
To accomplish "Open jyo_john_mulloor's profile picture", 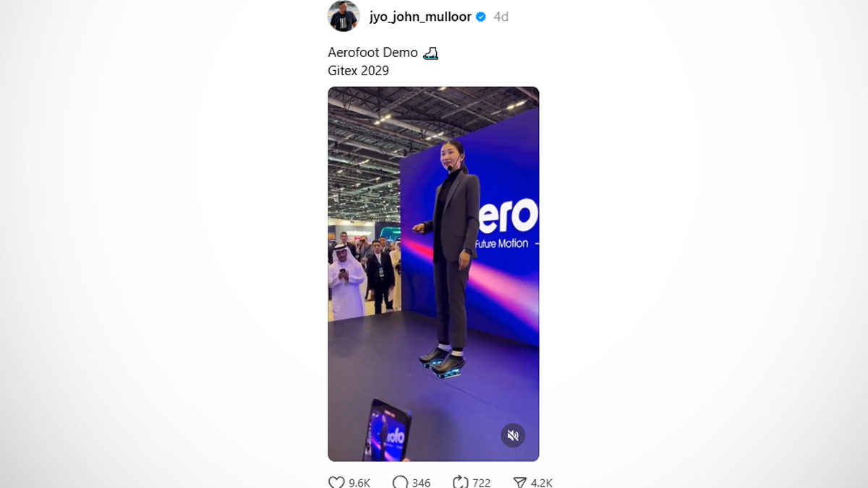I will tap(344, 16).
